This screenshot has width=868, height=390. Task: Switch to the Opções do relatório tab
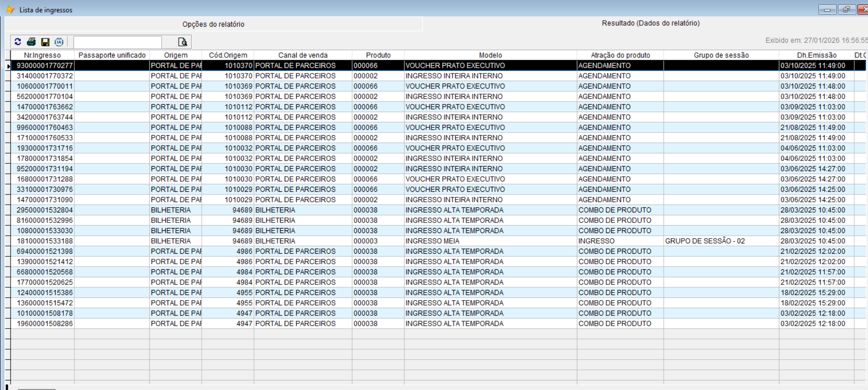(213, 24)
